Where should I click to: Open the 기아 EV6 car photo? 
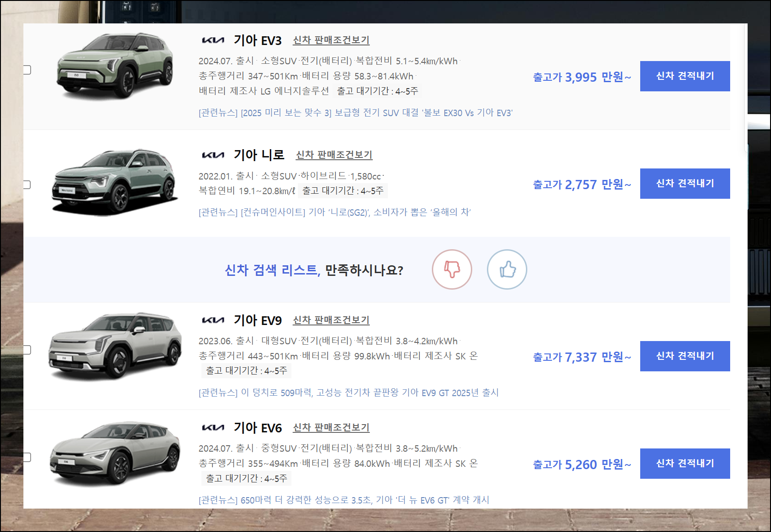click(115, 454)
